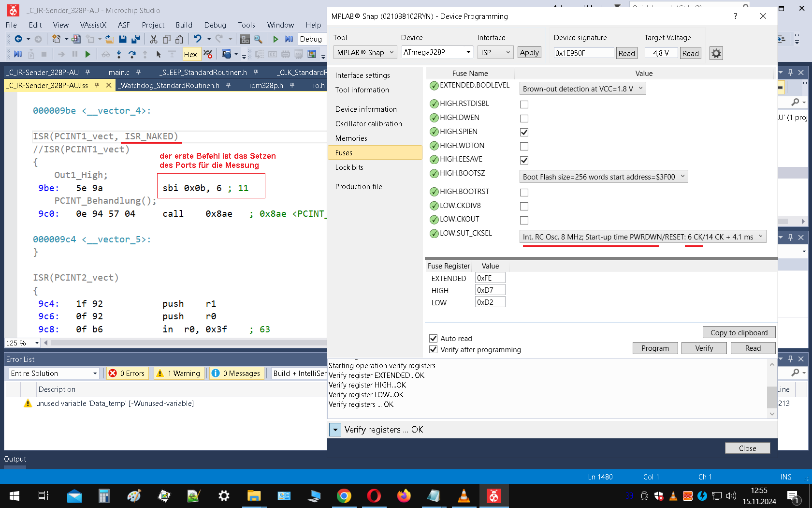812x508 pixels.
Task: Click the output log vertical scrollbar down arrow
Action: pyautogui.click(x=772, y=414)
